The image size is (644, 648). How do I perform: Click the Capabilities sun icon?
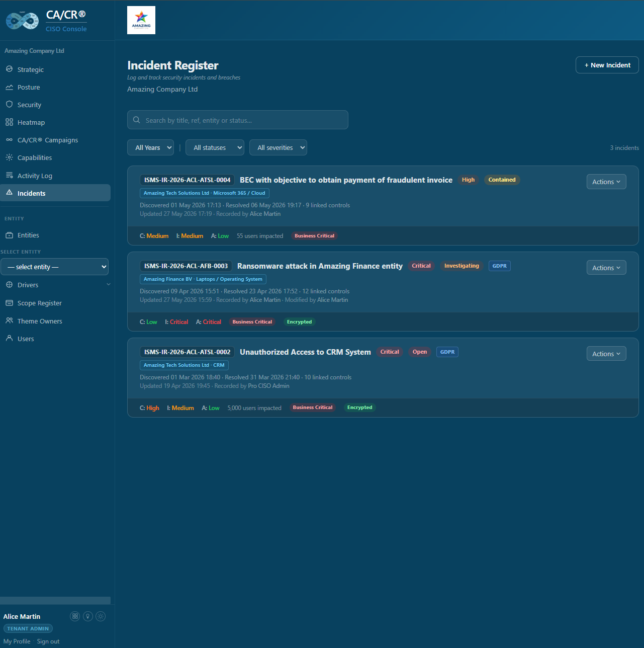9,157
